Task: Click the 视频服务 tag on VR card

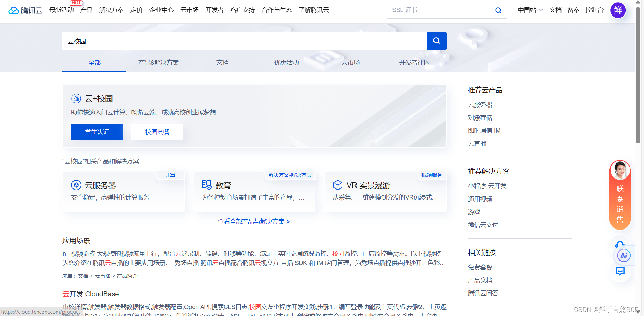Action: 432,175
